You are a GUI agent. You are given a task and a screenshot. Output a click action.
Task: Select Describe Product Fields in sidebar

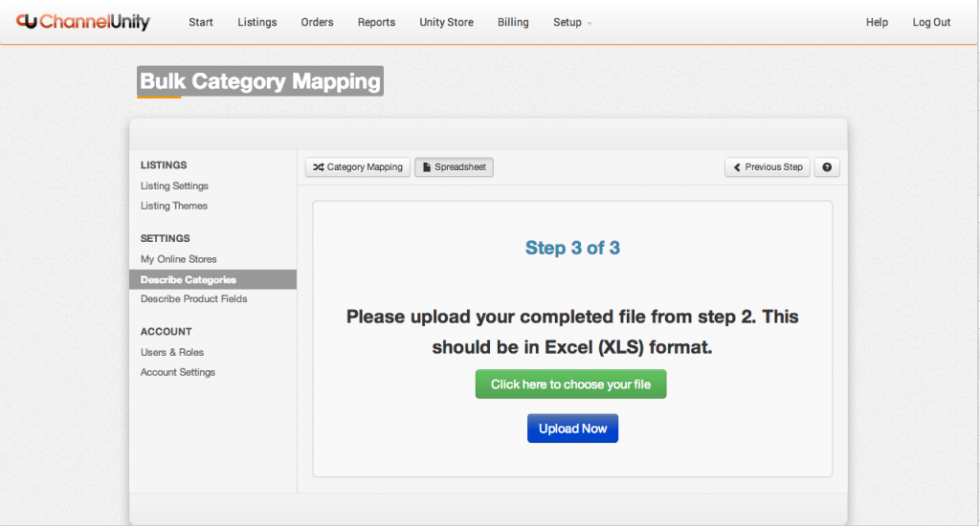194,298
